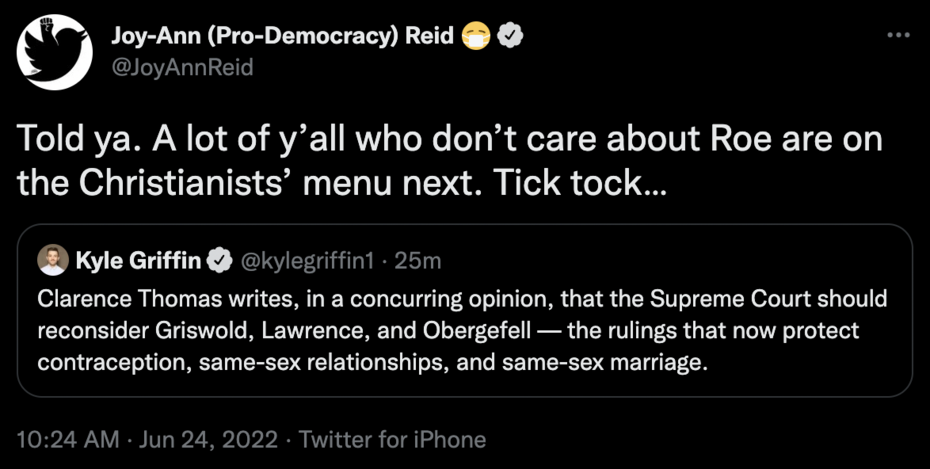The image size is (930, 469).
Task: Click the verified badge next to Kyle Griffin
Action: point(218,261)
